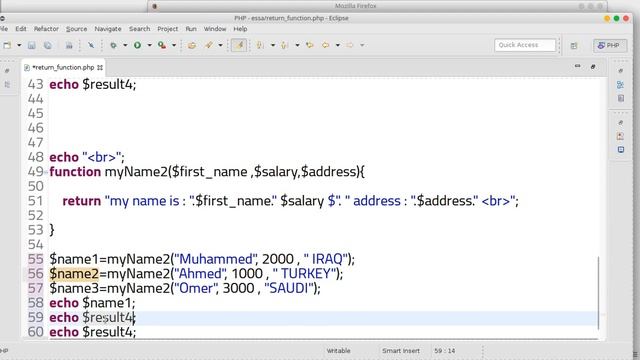Click the highlighted $name2 variable
Viewport: 640px width, 360px height.
point(74,274)
